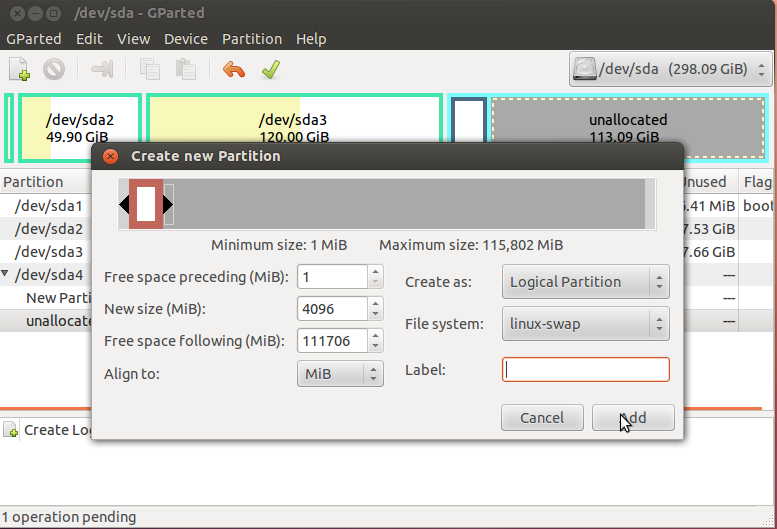
Task: Click the Free space preceding input field
Action: coord(333,276)
